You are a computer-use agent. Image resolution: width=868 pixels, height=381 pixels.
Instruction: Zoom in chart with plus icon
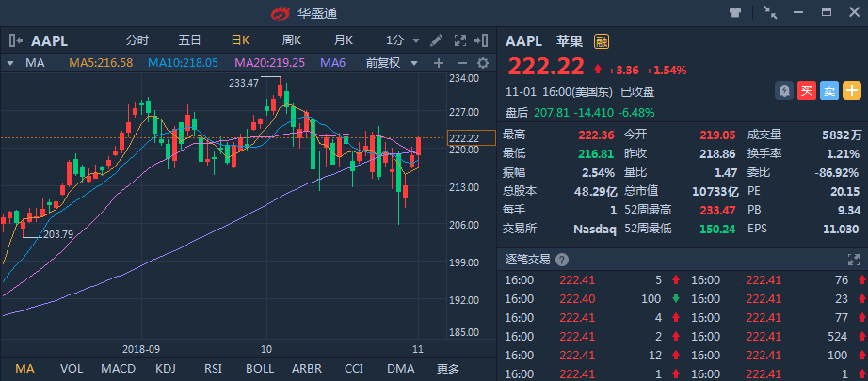coord(438,63)
